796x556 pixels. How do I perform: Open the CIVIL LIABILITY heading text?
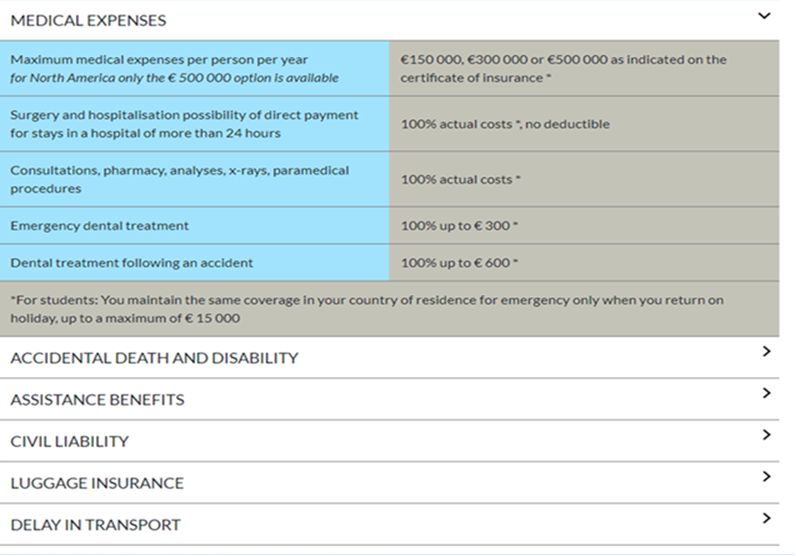(69, 442)
